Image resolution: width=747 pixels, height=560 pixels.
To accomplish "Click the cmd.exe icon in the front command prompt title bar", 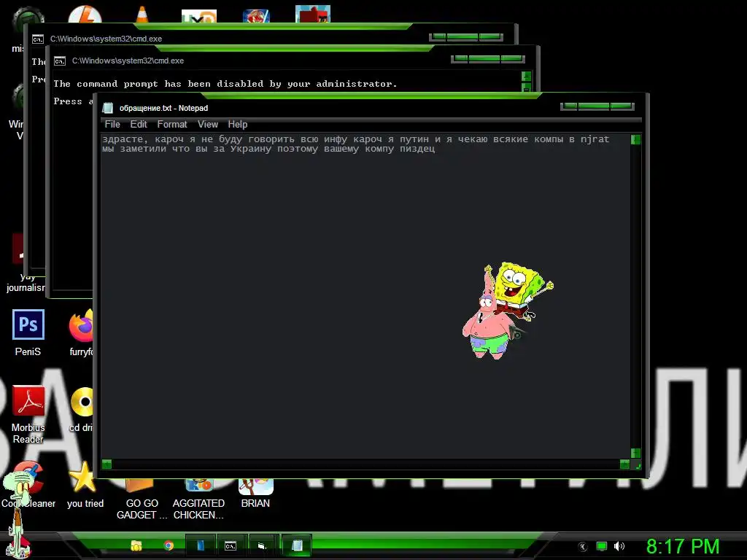I will click(60, 61).
